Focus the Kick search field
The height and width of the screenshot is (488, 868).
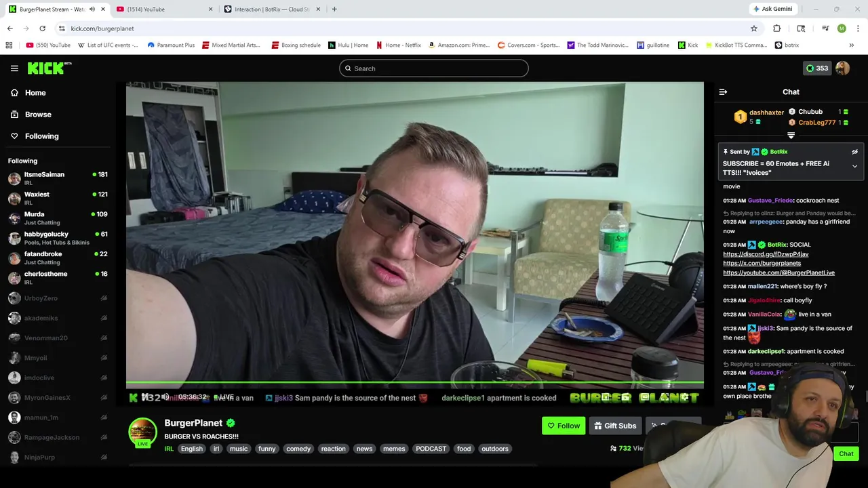tap(434, 68)
